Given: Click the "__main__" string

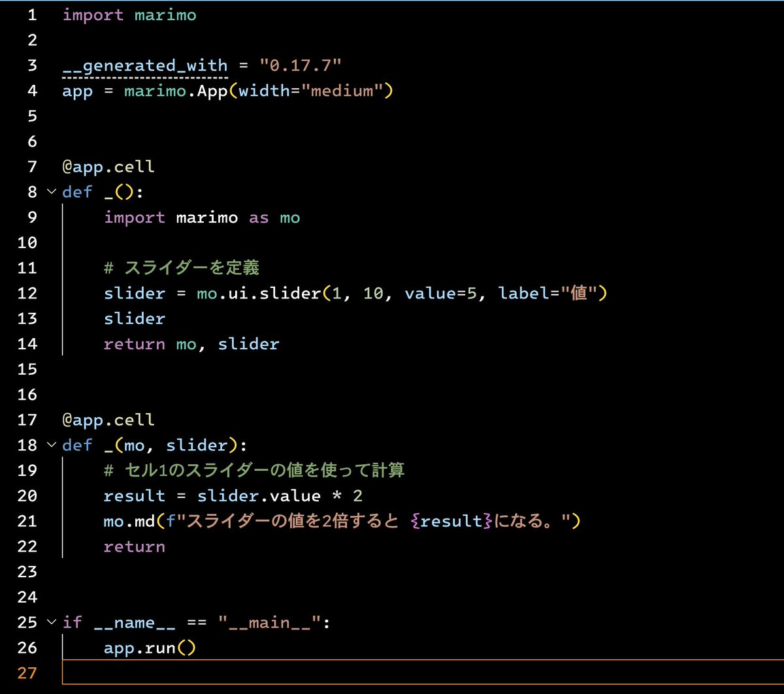Looking at the screenshot, I should pyautogui.click(x=269, y=622).
